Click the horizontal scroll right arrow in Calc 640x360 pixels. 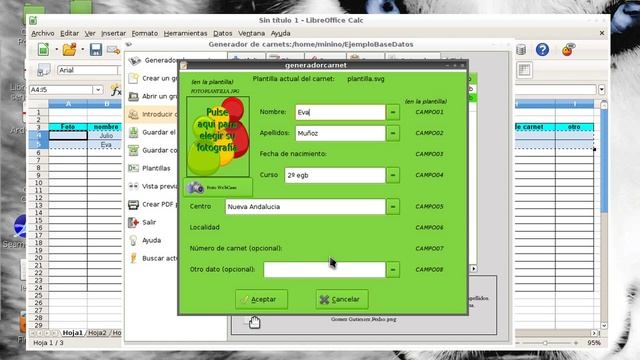click(x=594, y=333)
